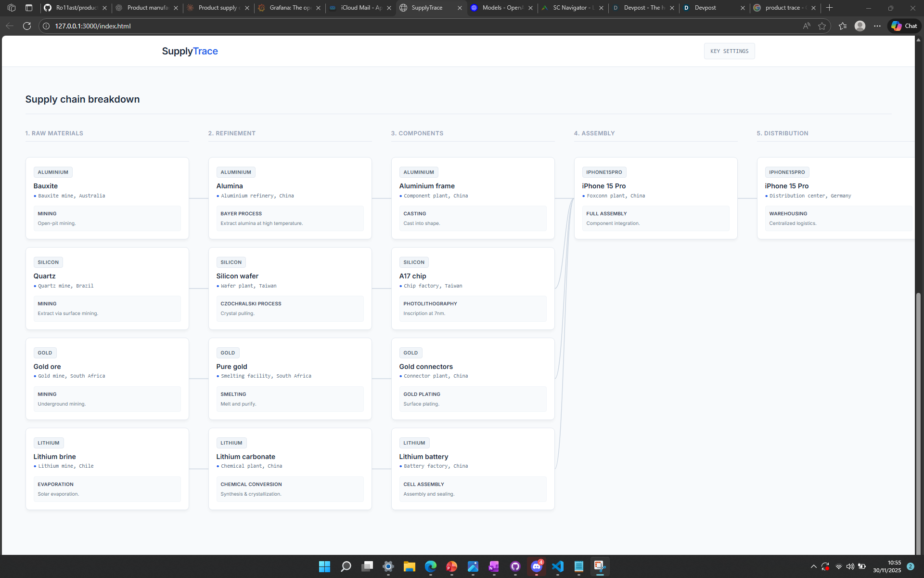Open GitHub Desktop taskbar icon
The height and width of the screenshot is (578, 924).
point(515,566)
